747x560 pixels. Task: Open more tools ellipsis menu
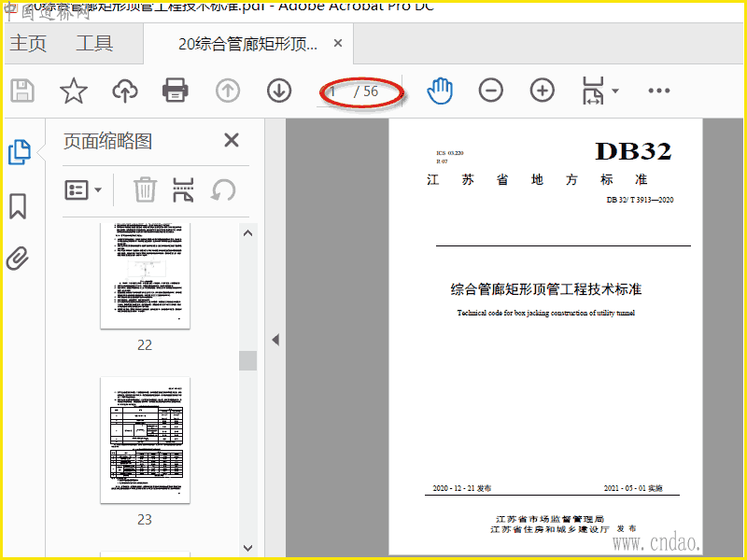pyautogui.click(x=659, y=91)
